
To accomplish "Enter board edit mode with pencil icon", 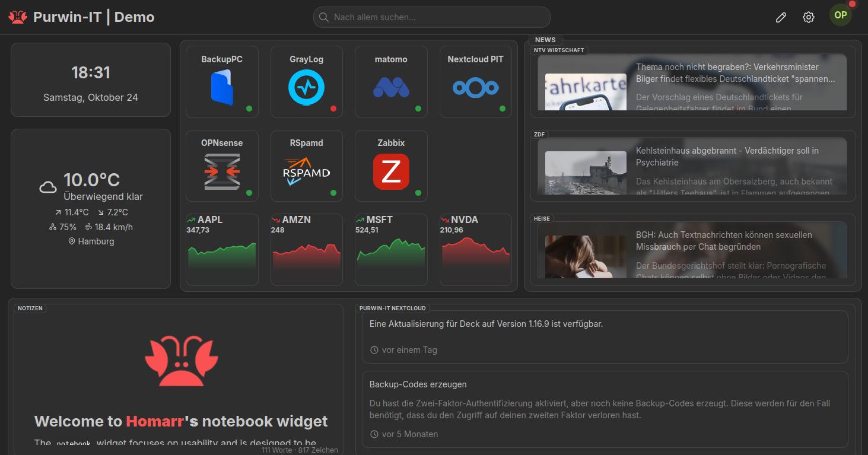I will [x=781, y=17].
